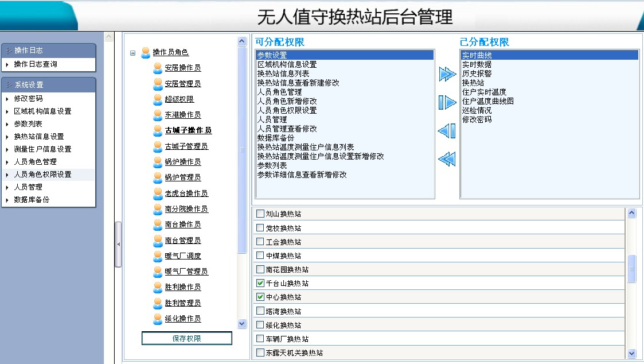This screenshot has width=644, height=364.
Task: Check the 刘山换热站 checkbox
Action: 260,214
